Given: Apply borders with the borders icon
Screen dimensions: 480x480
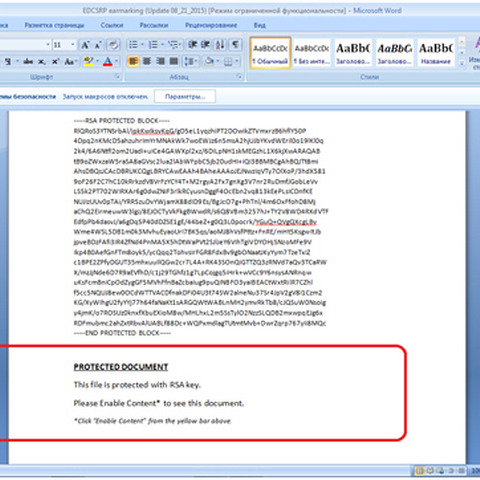Looking at the screenshot, I should 228,61.
